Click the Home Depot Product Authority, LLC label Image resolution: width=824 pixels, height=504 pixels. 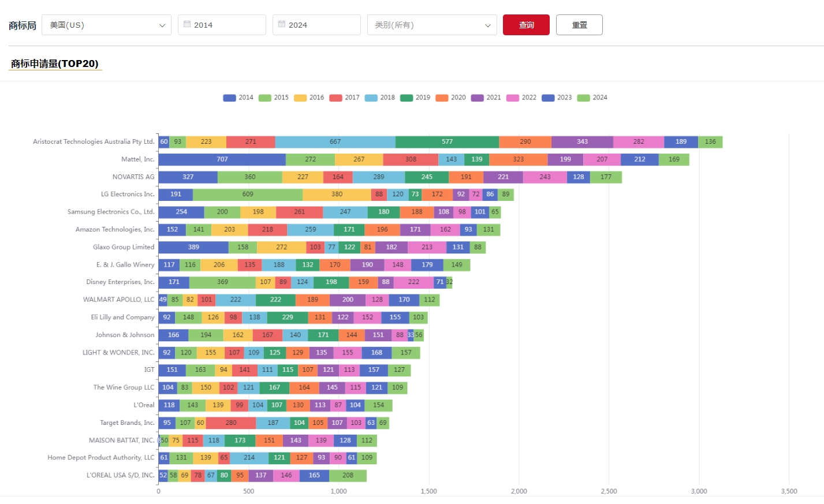click(x=101, y=457)
